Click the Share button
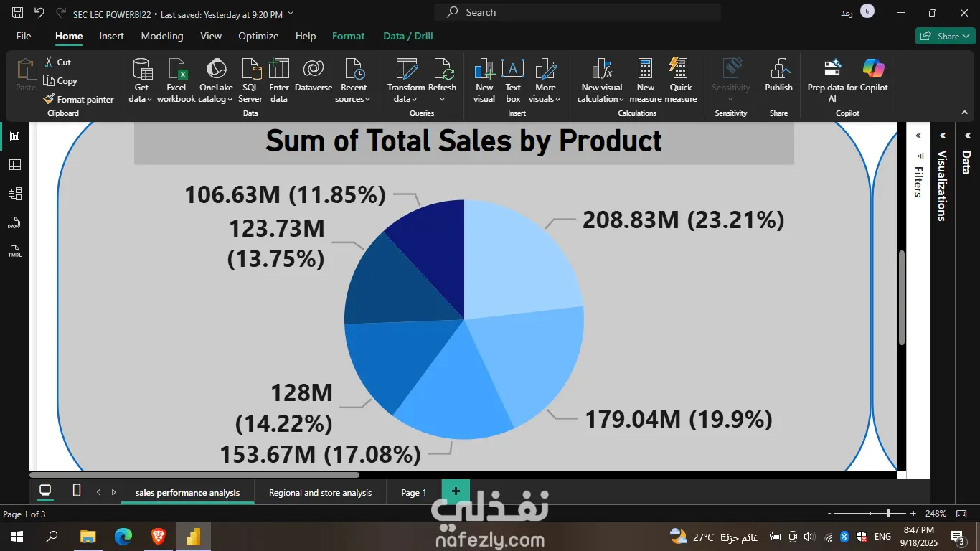This screenshot has width=980, height=551. [945, 36]
